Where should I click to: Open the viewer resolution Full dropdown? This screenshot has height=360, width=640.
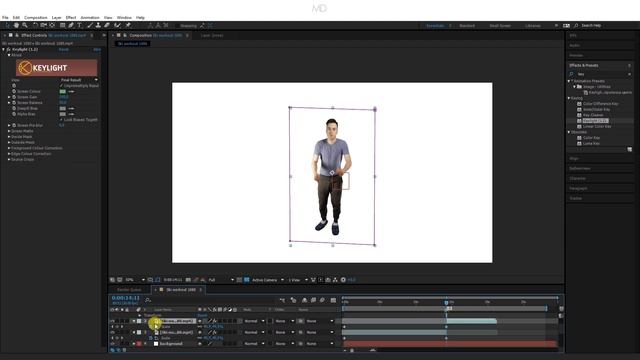[x=221, y=280]
